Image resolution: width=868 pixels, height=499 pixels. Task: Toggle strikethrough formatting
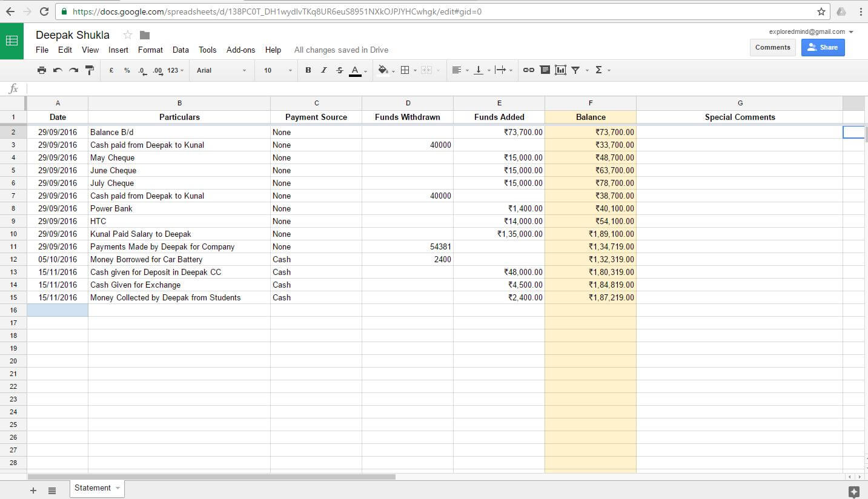[339, 70]
